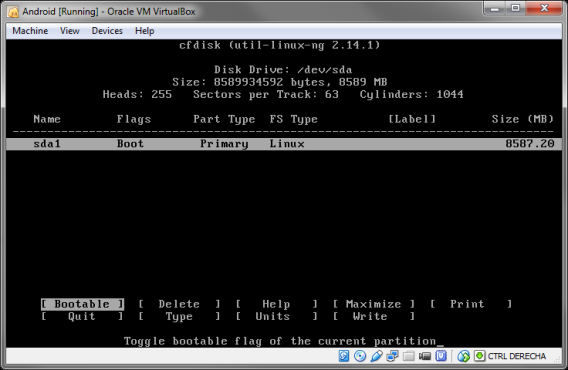
Task: Select the sda1 partition row
Action: [284, 144]
